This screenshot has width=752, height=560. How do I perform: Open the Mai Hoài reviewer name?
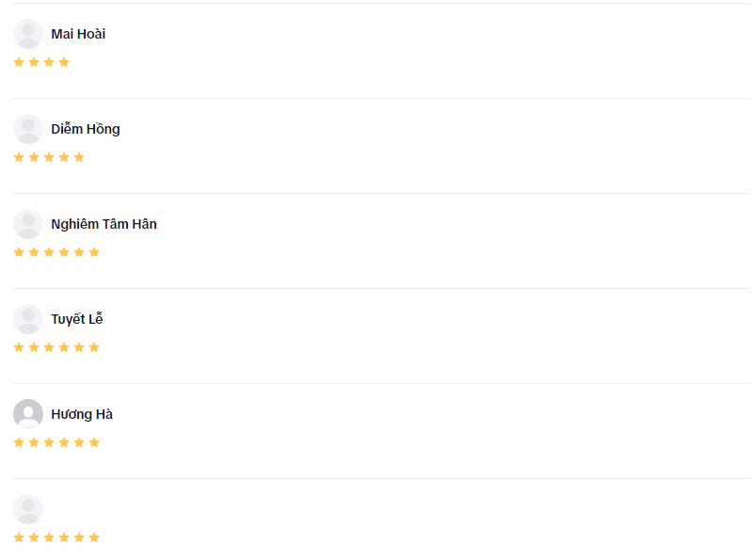click(x=78, y=34)
